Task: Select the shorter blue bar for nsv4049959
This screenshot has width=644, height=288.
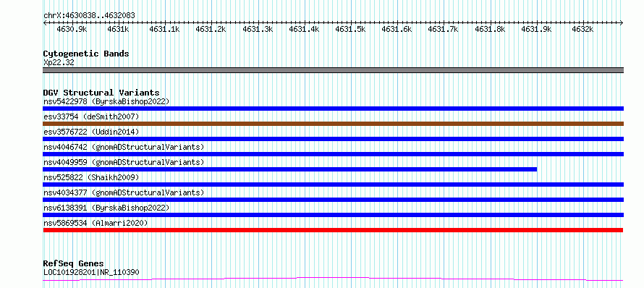Action: click(290, 169)
